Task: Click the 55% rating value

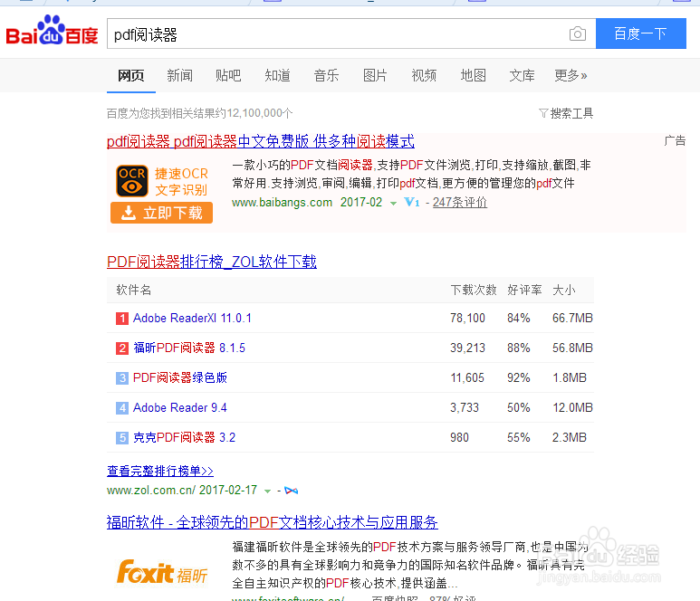Action: [x=519, y=438]
